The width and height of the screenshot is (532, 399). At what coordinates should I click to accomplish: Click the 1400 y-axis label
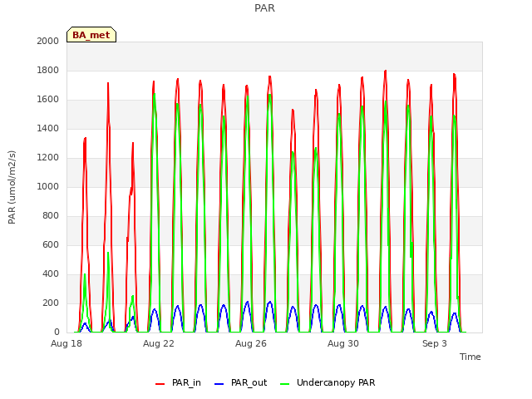click(x=48, y=129)
